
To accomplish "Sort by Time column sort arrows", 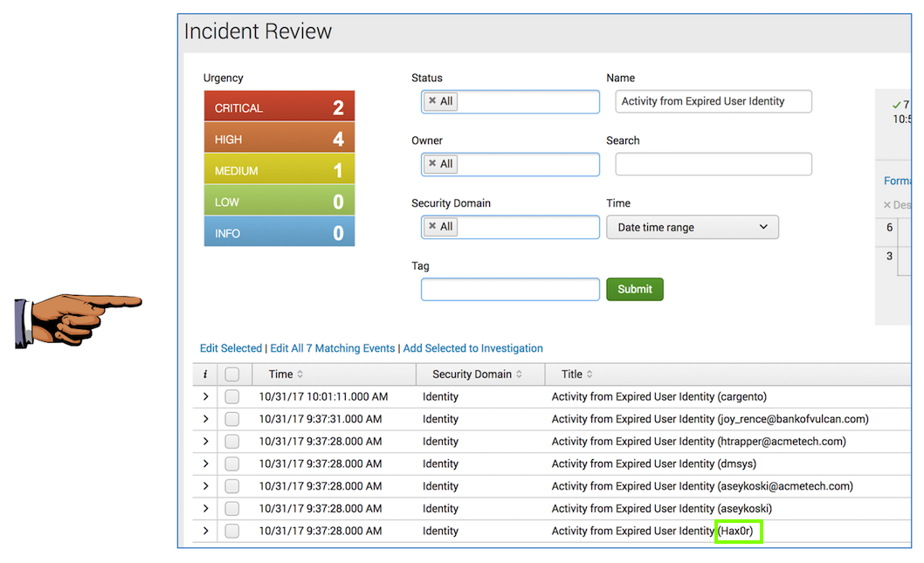I will pyautogui.click(x=300, y=374).
